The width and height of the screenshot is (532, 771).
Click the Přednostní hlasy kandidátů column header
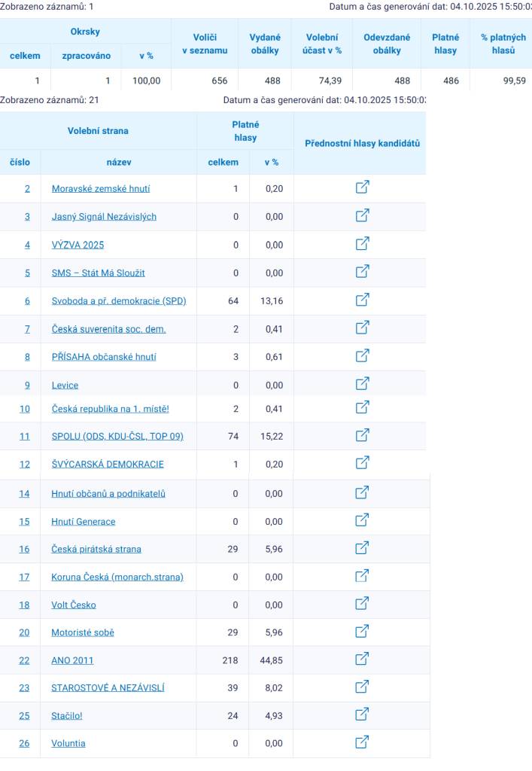pyautogui.click(x=362, y=143)
